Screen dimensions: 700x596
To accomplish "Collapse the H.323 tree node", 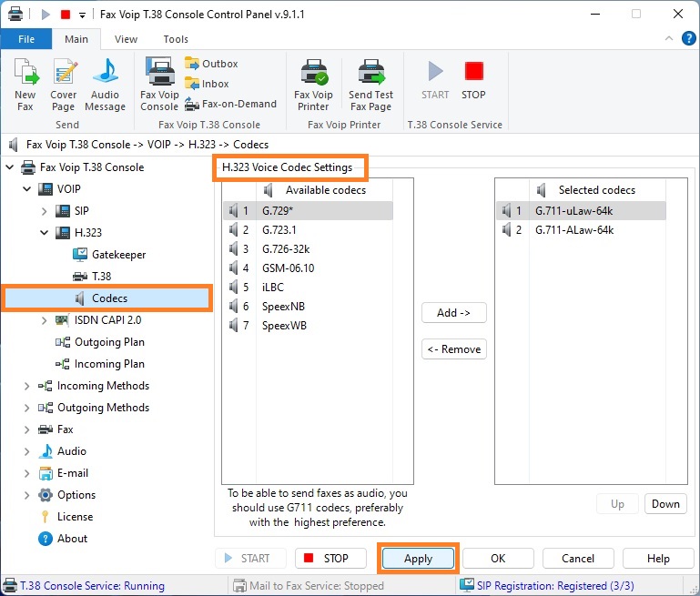I will [x=45, y=233].
